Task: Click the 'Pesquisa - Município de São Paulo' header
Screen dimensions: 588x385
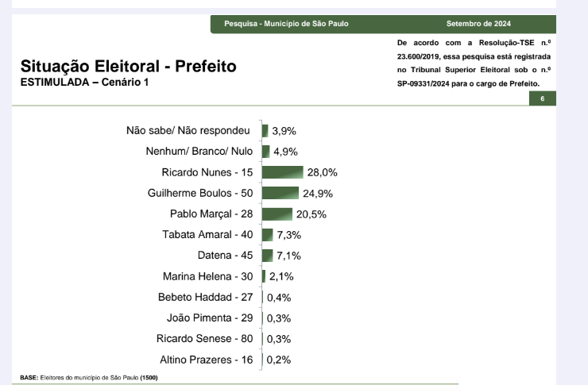Action: (286, 24)
